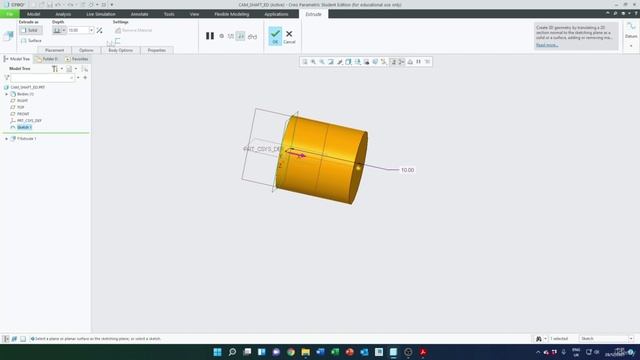Open the depth type dropdown
The width and height of the screenshot is (640, 360).
tap(64, 30)
